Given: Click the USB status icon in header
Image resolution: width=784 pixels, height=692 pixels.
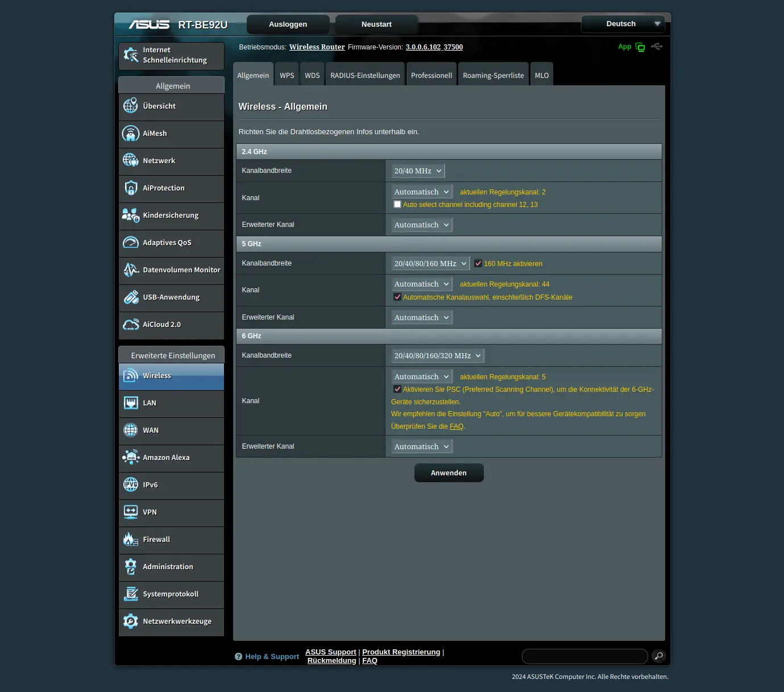Looking at the screenshot, I should point(657,47).
